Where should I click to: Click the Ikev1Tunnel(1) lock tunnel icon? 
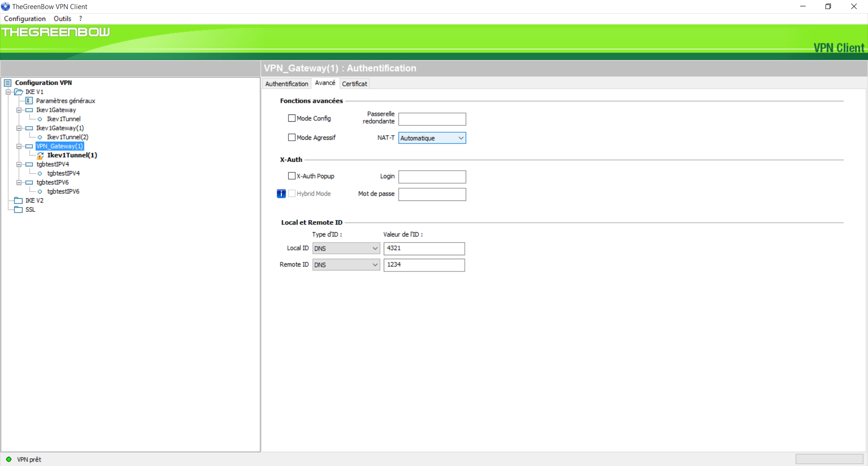pyautogui.click(x=40, y=155)
